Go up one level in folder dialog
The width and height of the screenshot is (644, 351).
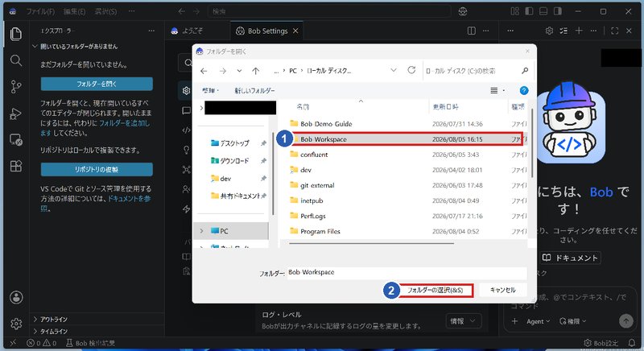[x=255, y=71]
